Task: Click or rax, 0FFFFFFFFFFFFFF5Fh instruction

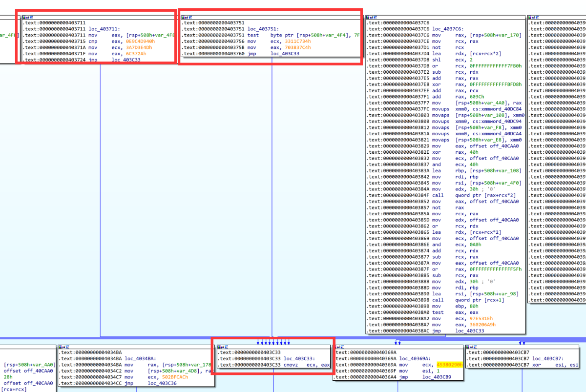Action: (444, 269)
